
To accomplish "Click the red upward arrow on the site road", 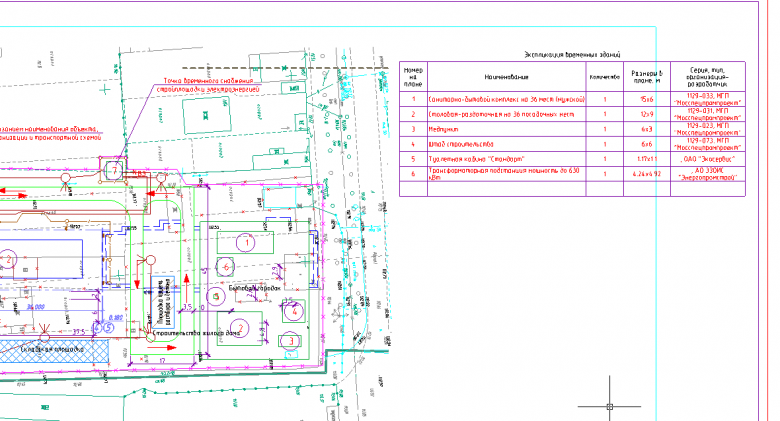I will (187, 287).
